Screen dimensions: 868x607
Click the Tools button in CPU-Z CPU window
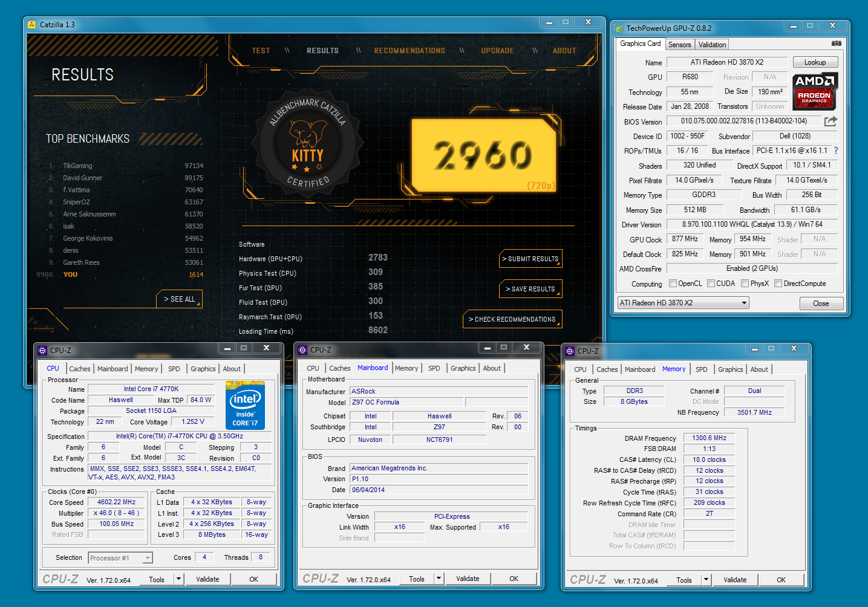156,579
